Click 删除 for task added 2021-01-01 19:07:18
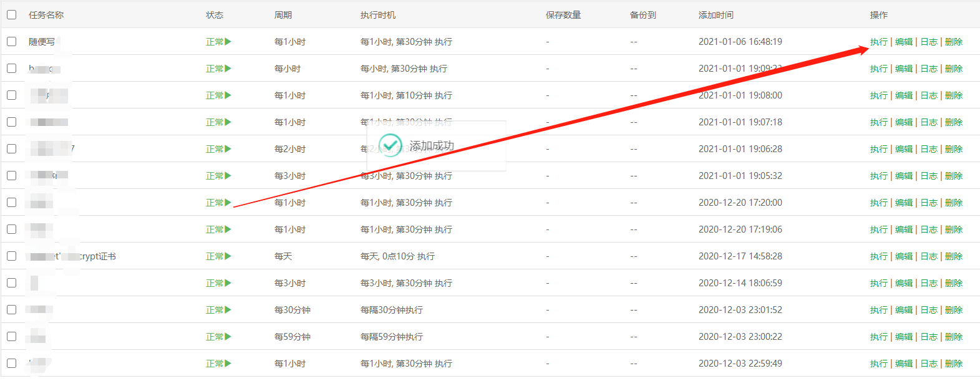 click(954, 122)
